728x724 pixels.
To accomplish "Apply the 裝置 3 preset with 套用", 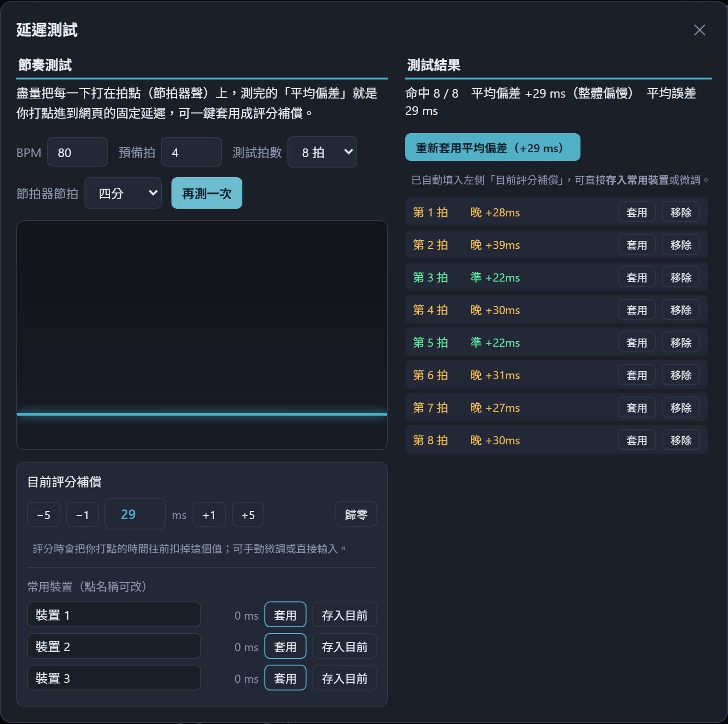I will [x=285, y=678].
